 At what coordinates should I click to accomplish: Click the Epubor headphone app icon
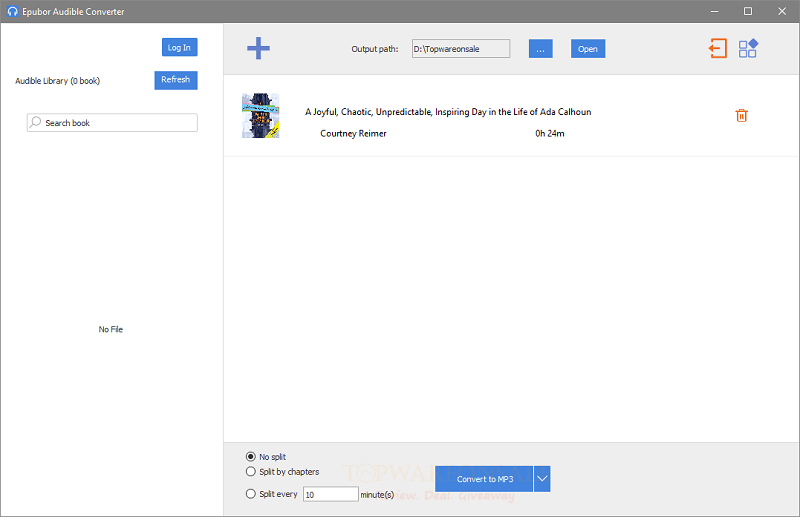tap(12, 11)
